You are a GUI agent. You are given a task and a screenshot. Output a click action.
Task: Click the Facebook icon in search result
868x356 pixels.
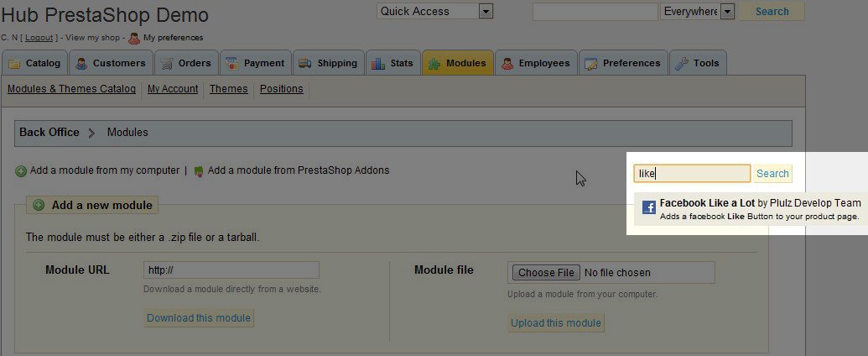648,208
